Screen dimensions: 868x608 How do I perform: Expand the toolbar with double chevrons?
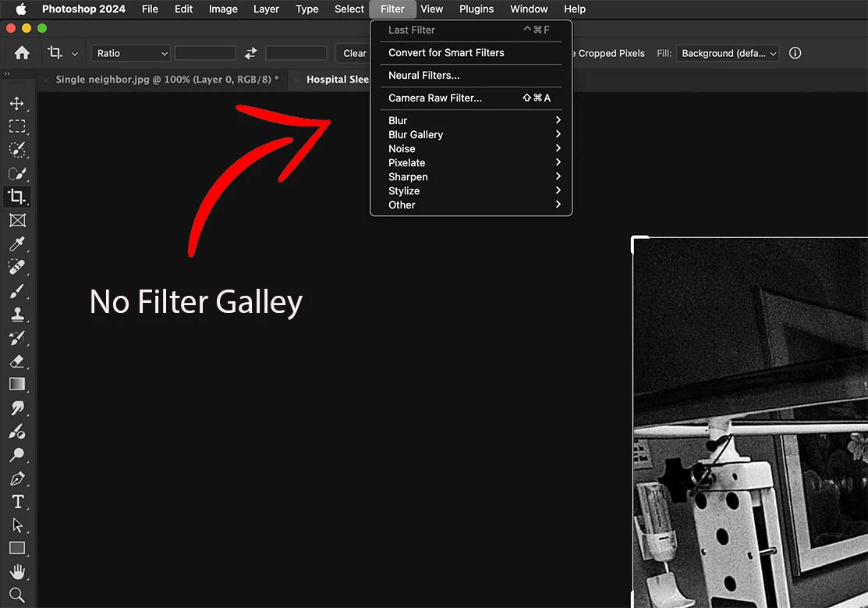tap(7, 73)
